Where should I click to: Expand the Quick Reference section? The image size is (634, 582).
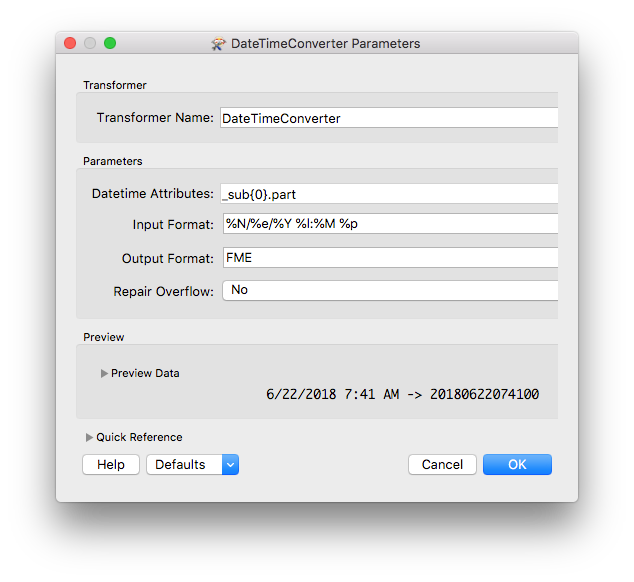click(89, 437)
